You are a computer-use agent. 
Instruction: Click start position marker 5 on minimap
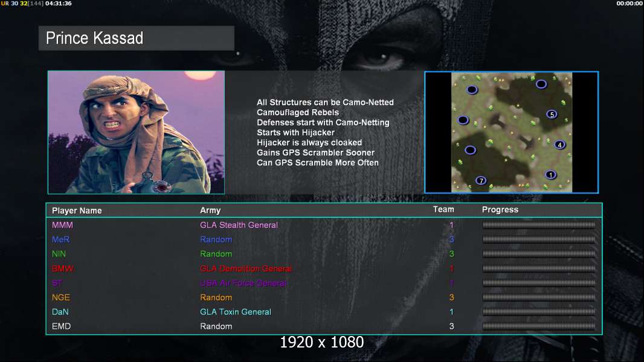tap(552, 115)
